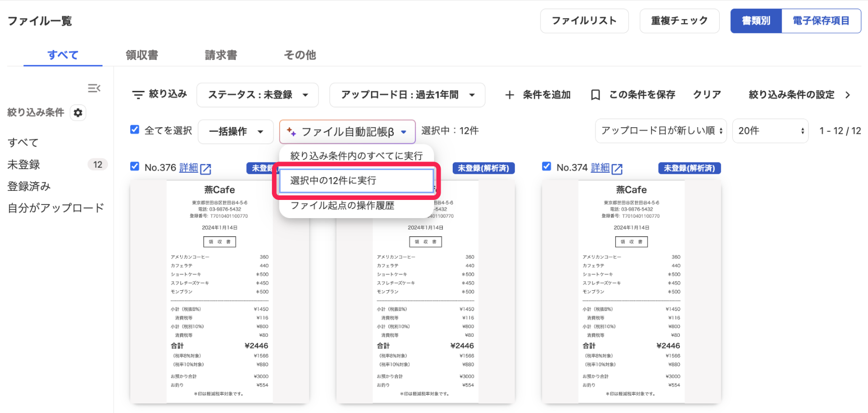Open the 一括操作 dropdown
Image resolution: width=868 pixels, height=413 pixels.
coord(236,131)
